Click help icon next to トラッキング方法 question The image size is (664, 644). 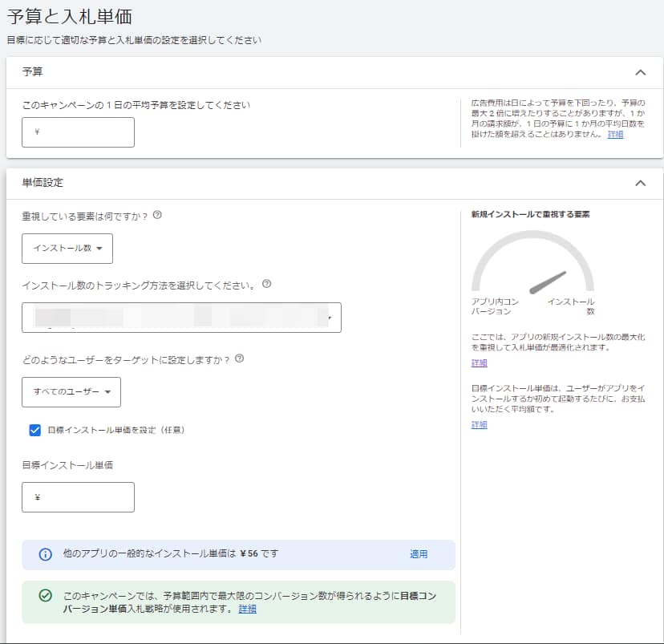click(266, 284)
